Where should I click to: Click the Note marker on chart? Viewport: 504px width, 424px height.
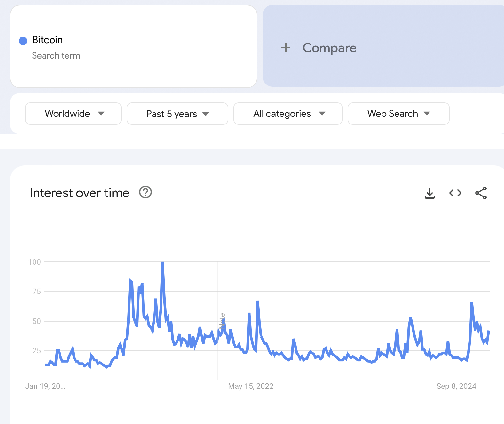pyautogui.click(x=222, y=321)
